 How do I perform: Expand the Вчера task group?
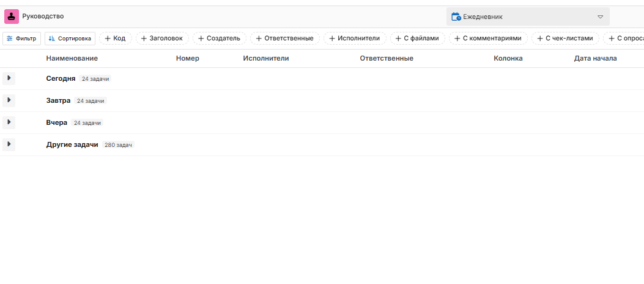click(x=9, y=122)
